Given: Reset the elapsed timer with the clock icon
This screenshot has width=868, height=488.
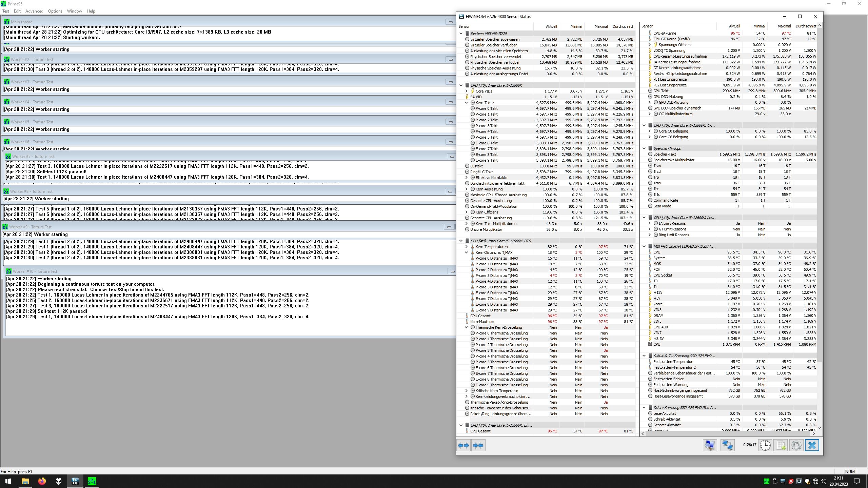Looking at the screenshot, I should [x=765, y=445].
